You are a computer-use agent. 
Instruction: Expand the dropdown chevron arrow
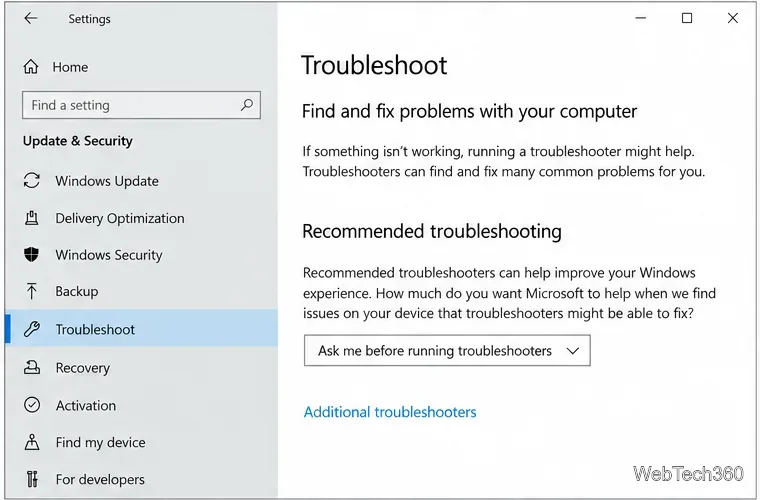click(x=573, y=351)
